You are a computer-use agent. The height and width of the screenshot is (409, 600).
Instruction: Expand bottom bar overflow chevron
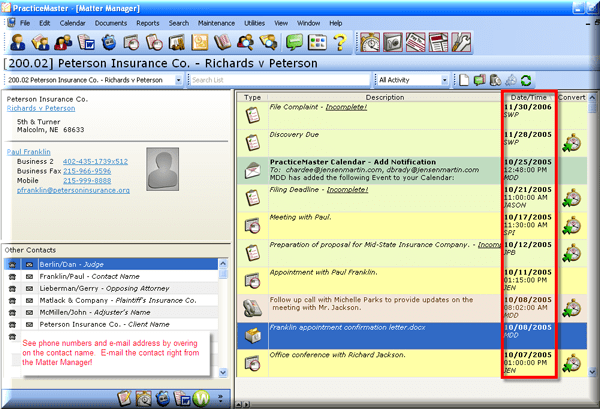click(220, 398)
